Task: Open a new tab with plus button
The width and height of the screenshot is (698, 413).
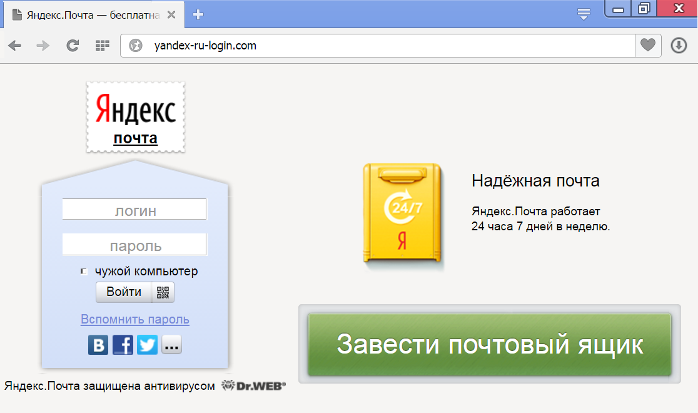Action: click(198, 14)
